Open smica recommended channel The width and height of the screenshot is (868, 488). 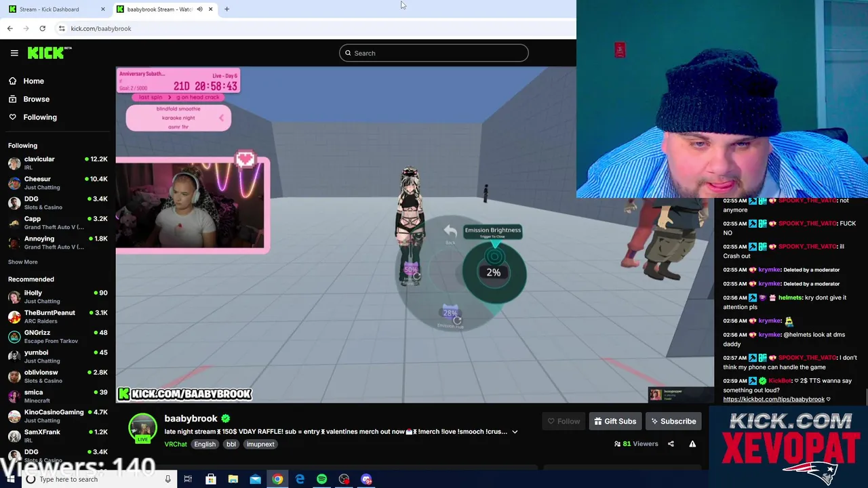[x=58, y=396]
